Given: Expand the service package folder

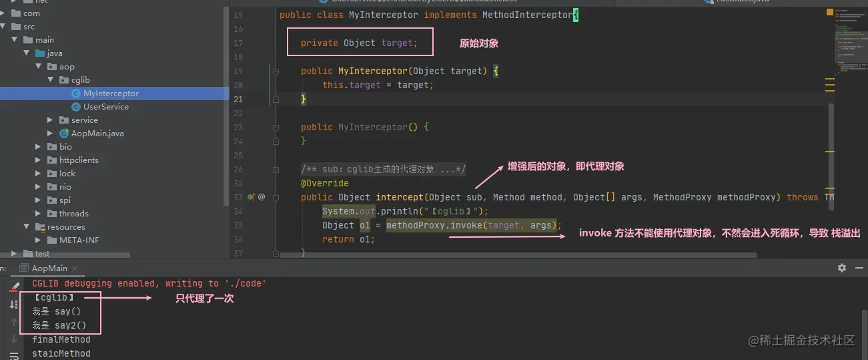Looking at the screenshot, I should (x=50, y=120).
